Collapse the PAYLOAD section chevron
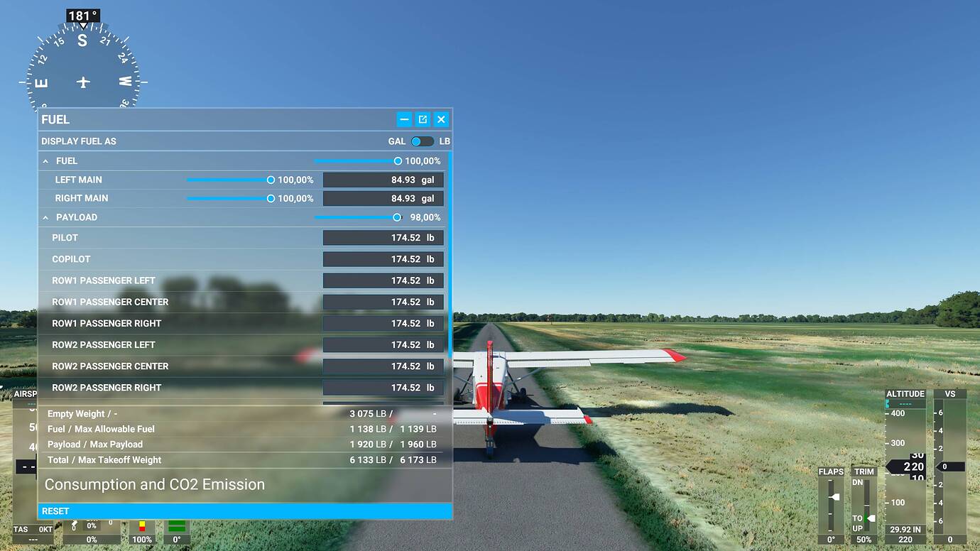 point(45,217)
